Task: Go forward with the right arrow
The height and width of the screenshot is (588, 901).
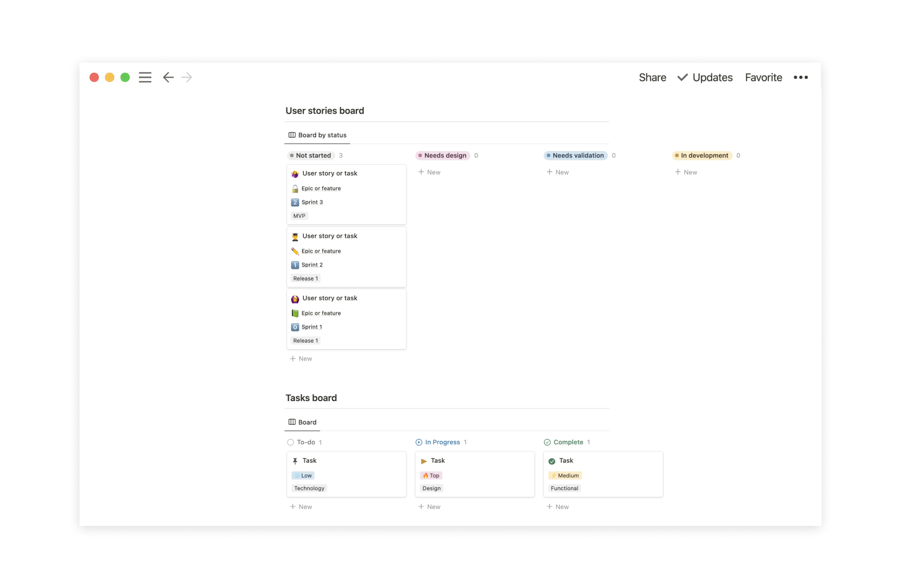Action: pos(187,77)
